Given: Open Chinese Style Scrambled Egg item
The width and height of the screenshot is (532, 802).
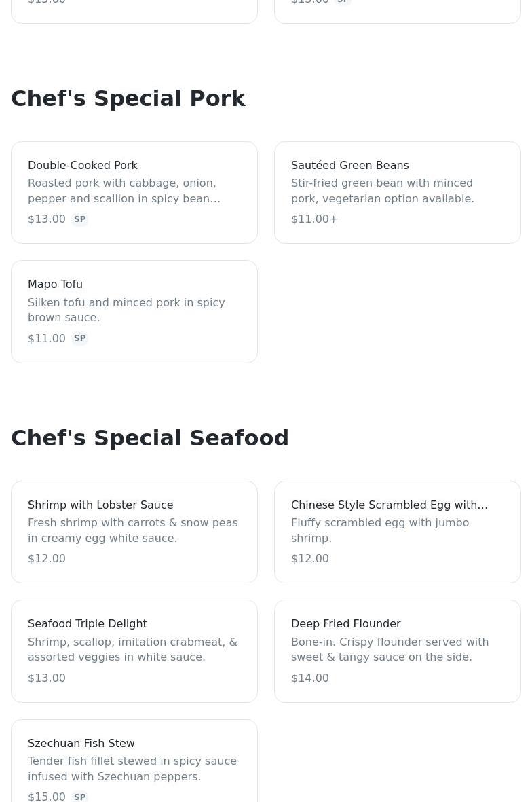Looking at the screenshot, I should pyautogui.click(x=397, y=532).
